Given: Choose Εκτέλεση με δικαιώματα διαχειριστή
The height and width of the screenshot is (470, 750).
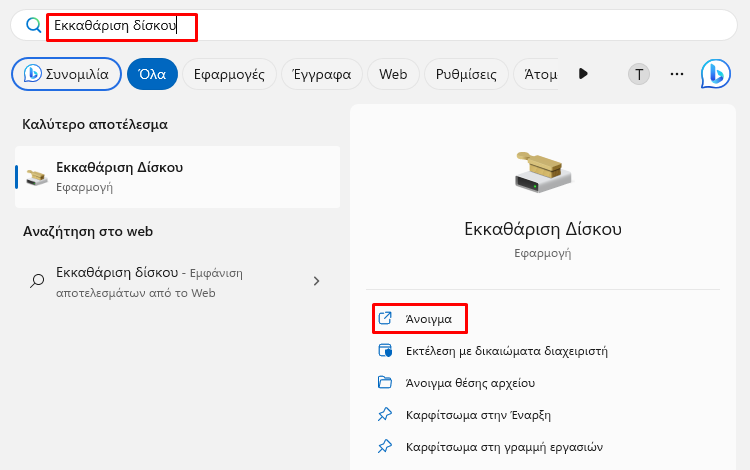Looking at the screenshot, I should [507, 351].
